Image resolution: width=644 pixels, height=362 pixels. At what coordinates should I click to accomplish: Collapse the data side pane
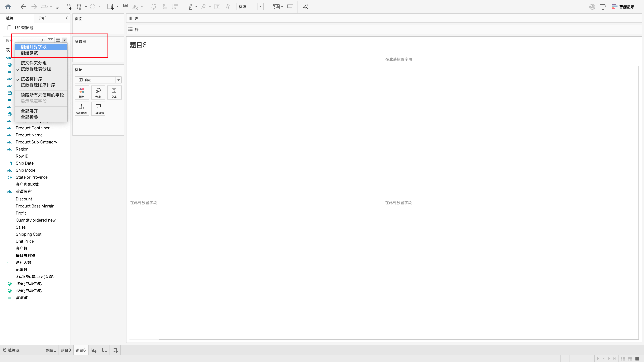(67, 18)
